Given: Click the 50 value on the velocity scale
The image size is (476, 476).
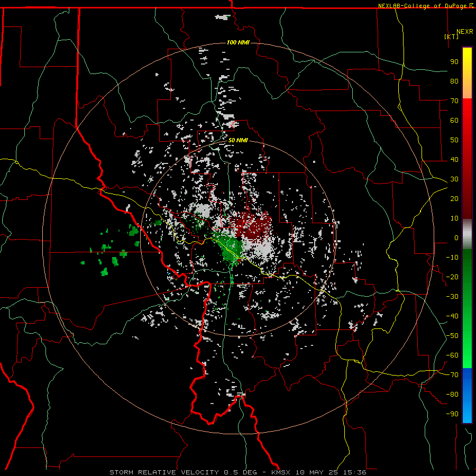Looking at the screenshot, I should click(x=454, y=140).
